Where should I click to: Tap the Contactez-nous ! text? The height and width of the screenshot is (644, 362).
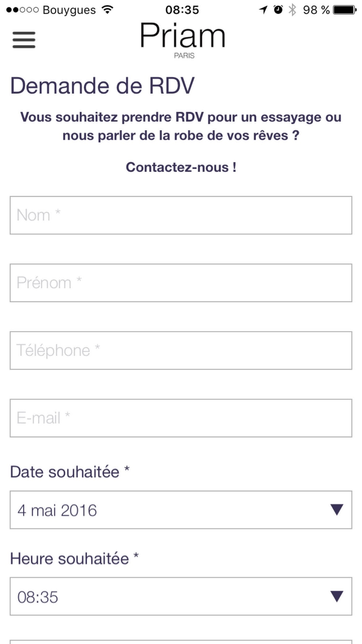tap(181, 167)
